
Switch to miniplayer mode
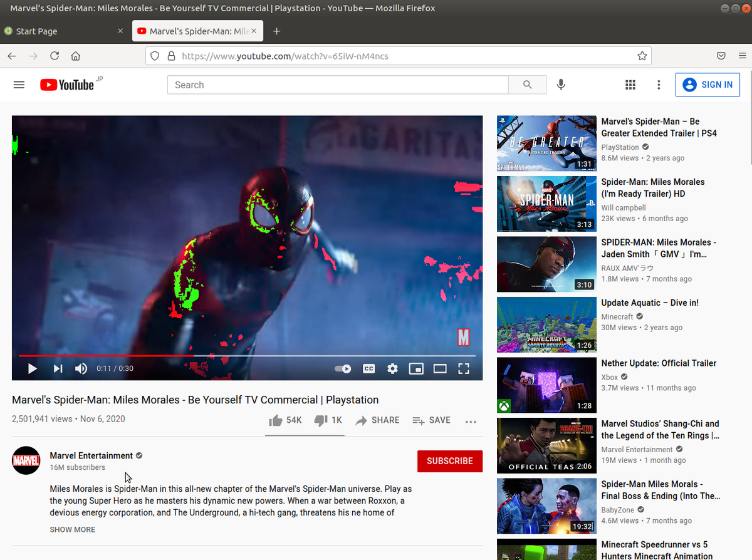416,369
